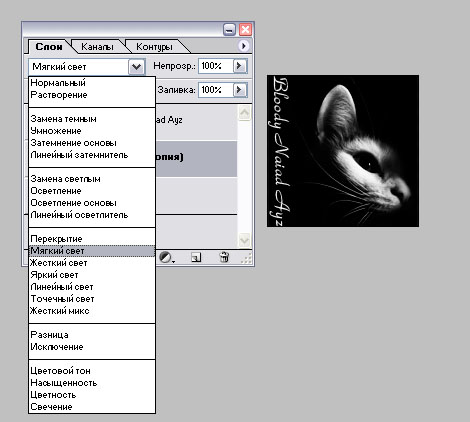This screenshot has width=470, height=422.
Task: Choose Нормальный blend mode
Action: (x=92, y=83)
